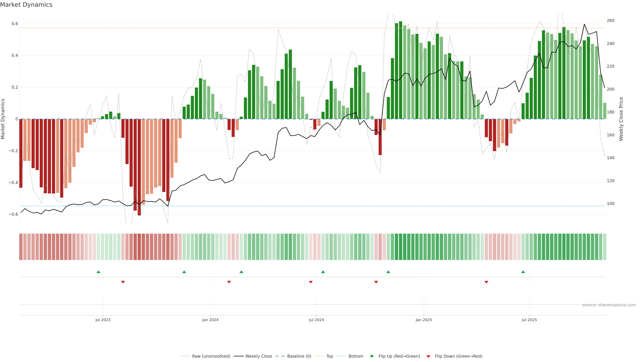Click the Jan 2024 axis label

tap(210, 320)
